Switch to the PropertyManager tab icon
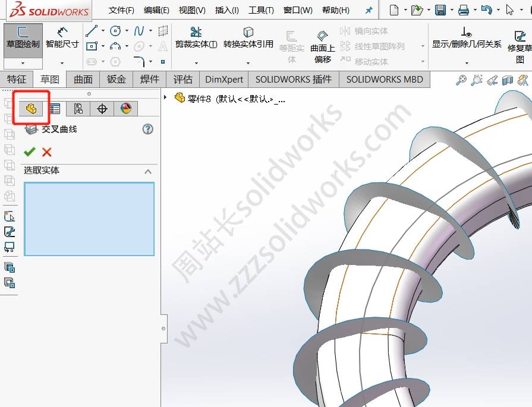This screenshot has width=532, height=407. click(55, 108)
